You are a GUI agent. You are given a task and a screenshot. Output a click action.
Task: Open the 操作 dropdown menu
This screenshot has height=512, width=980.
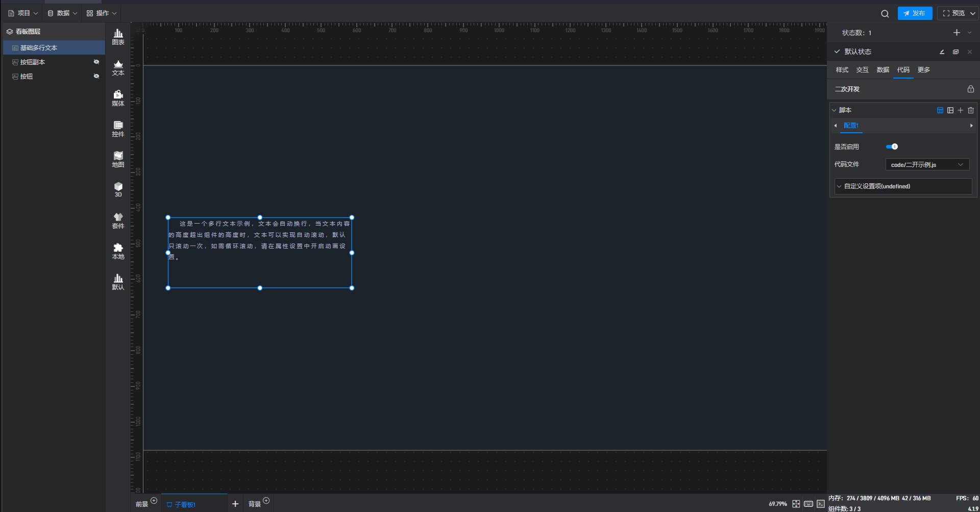pos(102,13)
